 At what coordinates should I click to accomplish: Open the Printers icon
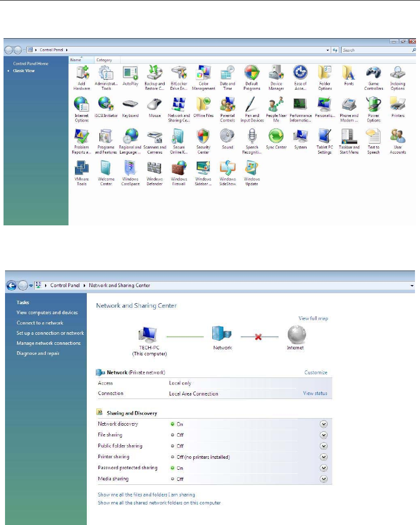coord(398,107)
